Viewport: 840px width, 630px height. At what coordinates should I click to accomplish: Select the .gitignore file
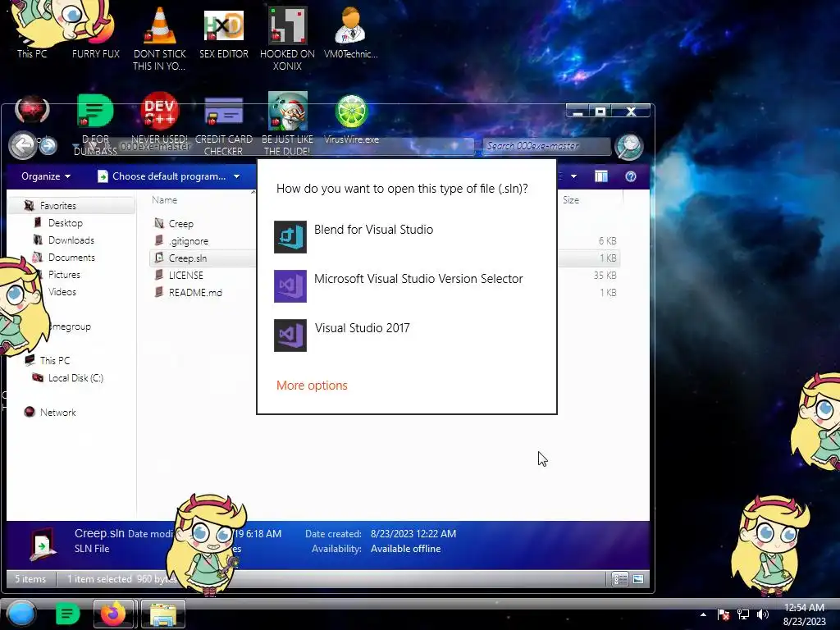pos(189,241)
